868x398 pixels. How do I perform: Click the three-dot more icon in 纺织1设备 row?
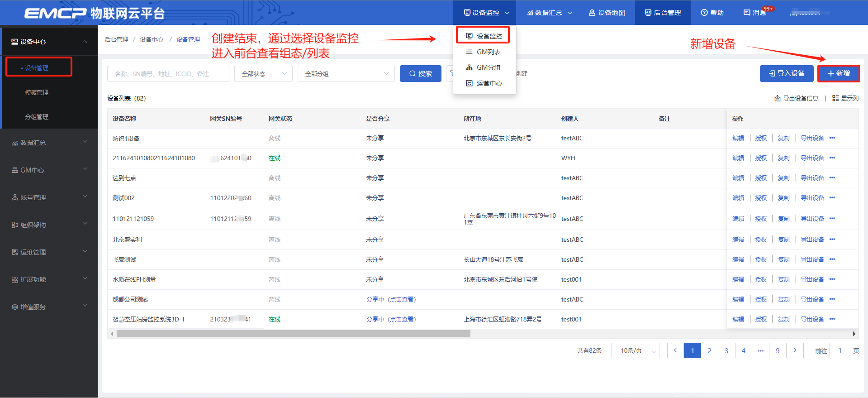click(x=832, y=138)
